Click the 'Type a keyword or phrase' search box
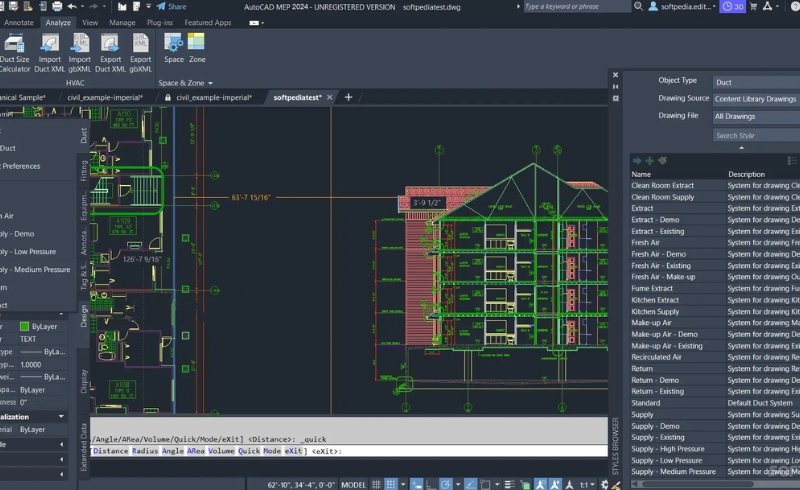 point(577,7)
